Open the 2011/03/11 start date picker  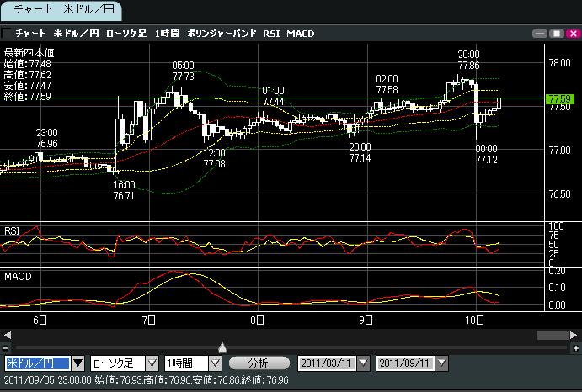(x=363, y=363)
